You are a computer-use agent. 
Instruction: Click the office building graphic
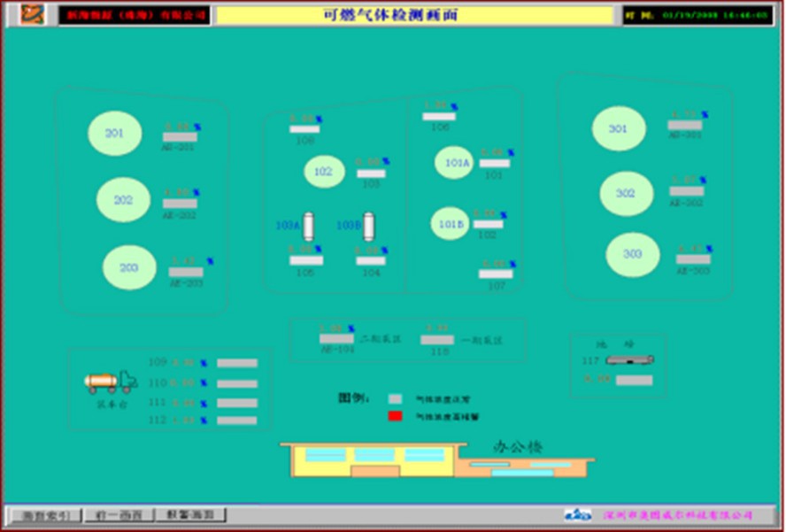pyautogui.click(x=437, y=459)
